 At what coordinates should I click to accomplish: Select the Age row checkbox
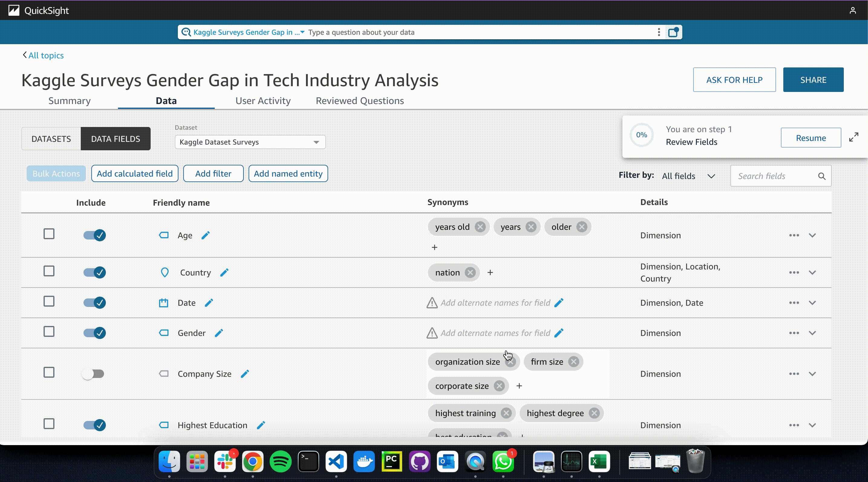coord(49,234)
